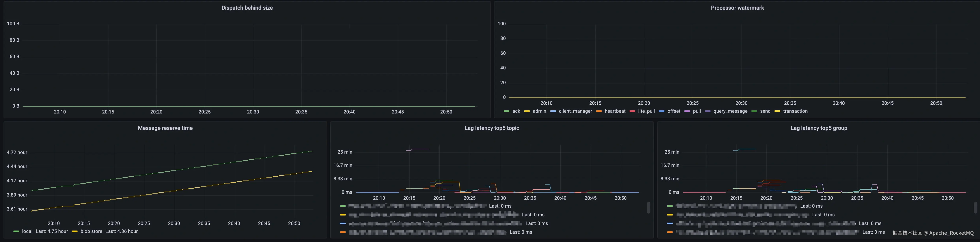This screenshot has width=980, height=242.
Task: Open the Message reserve time panel title menu
Action: click(x=165, y=128)
